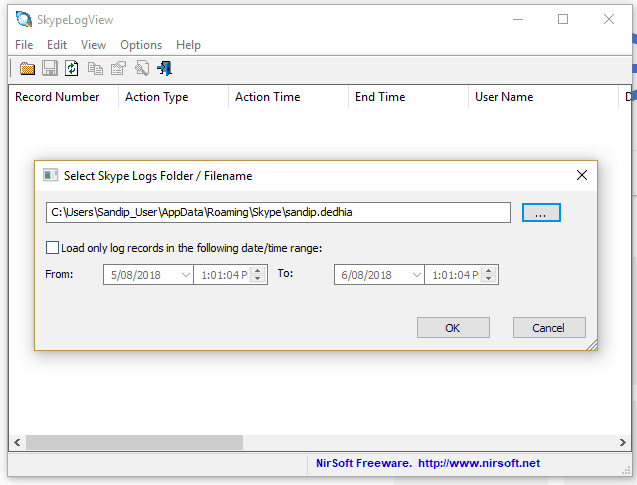
Task: Click the Find toolbar icon
Action: point(142,68)
